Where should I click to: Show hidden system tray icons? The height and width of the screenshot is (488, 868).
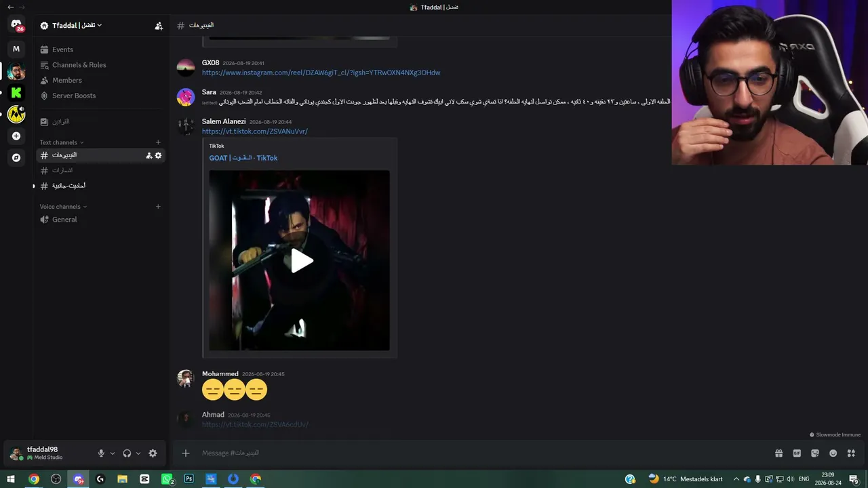[736, 479]
